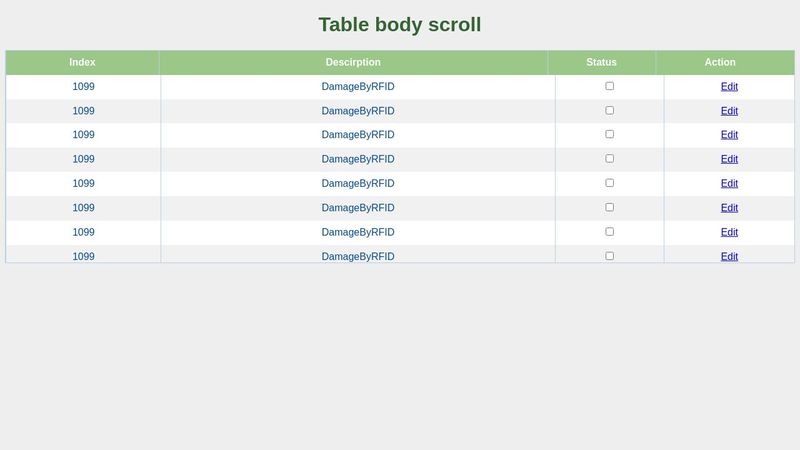Open the Edit link in the seventh row
800x450 pixels.
tap(729, 232)
